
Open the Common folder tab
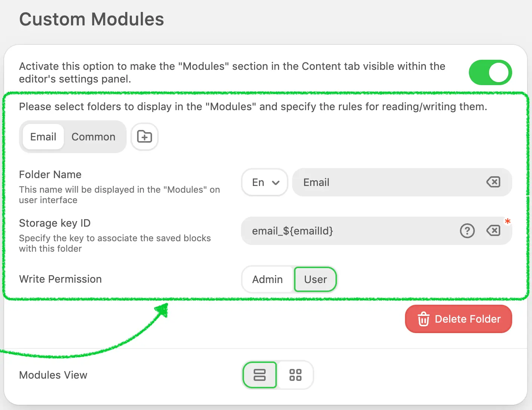point(93,137)
